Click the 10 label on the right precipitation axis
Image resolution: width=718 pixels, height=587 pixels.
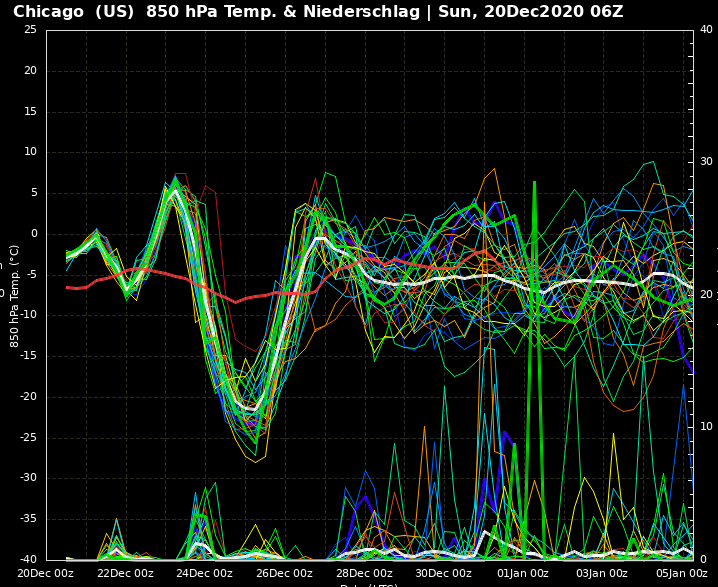pos(706,427)
